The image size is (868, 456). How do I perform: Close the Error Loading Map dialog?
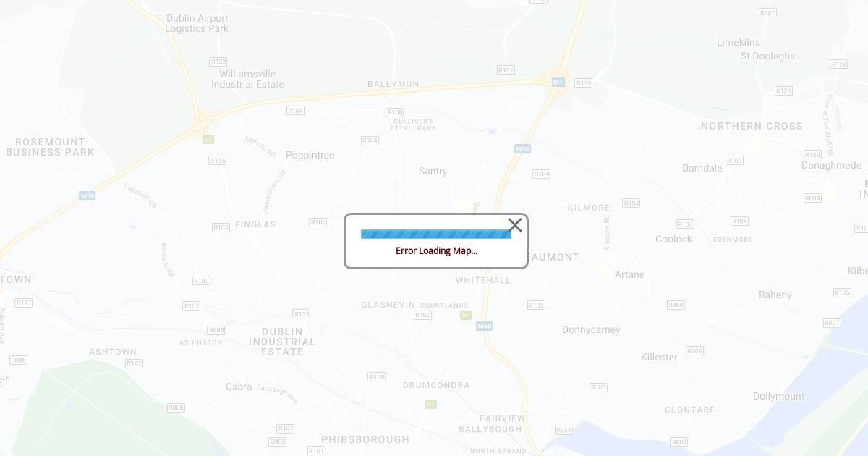pyautogui.click(x=515, y=225)
